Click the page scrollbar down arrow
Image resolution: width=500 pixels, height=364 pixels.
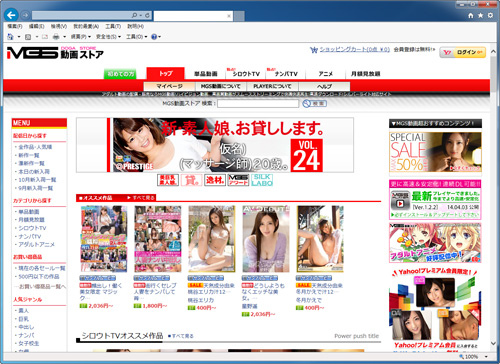pos(494,343)
